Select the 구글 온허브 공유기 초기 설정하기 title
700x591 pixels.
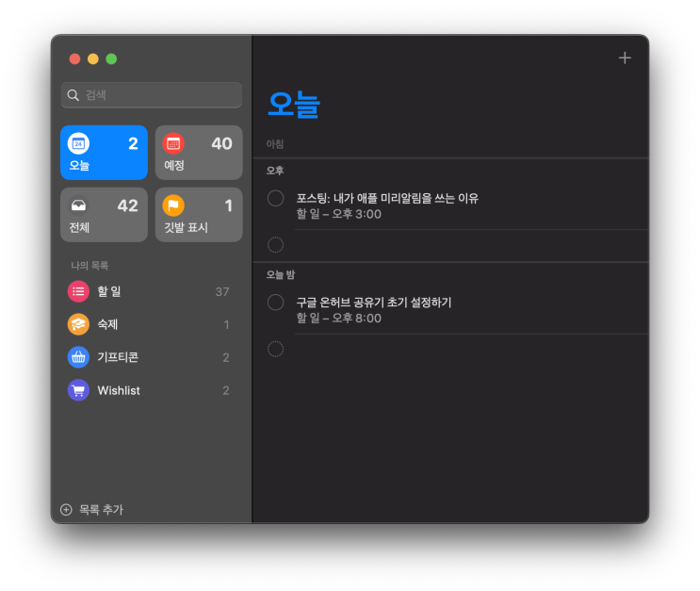click(374, 303)
